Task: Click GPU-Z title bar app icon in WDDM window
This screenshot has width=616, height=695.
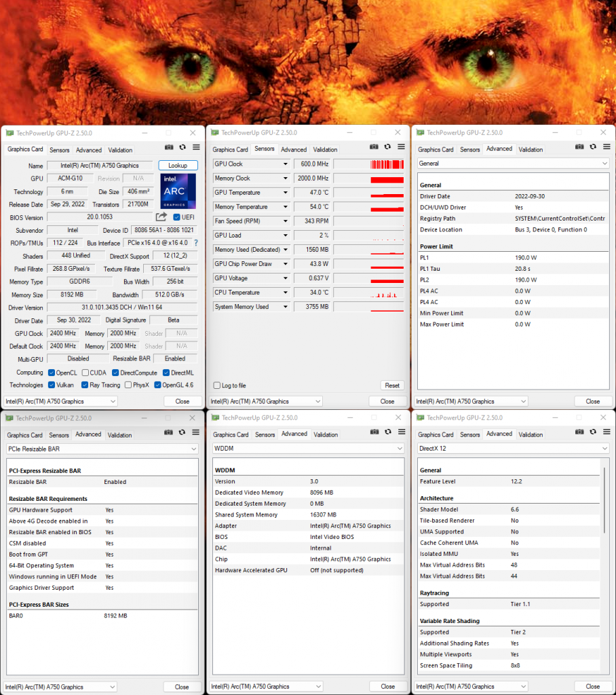Action: coord(215,417)
